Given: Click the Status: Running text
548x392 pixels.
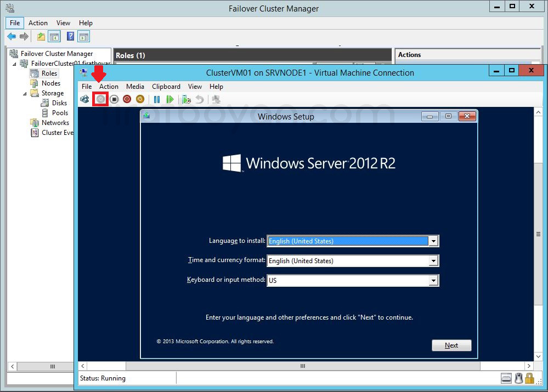Looking at the screenshot, I should (x=103, y=378).
